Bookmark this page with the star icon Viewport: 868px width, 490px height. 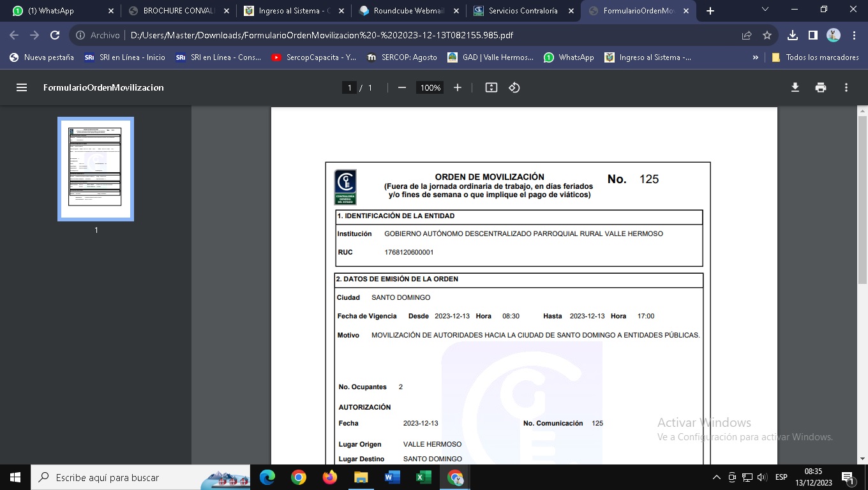click(x=767, y=36)
